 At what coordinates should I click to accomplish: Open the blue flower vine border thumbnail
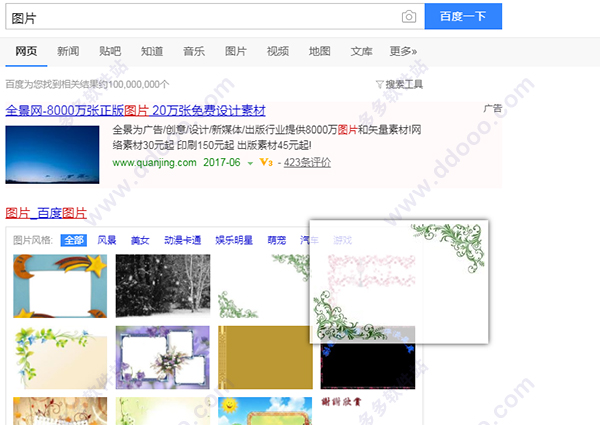60,357
